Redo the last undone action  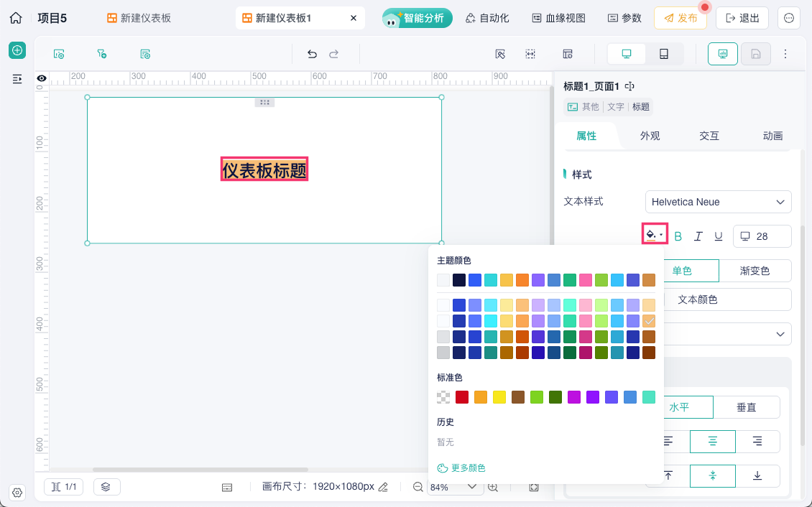(334, 54)
